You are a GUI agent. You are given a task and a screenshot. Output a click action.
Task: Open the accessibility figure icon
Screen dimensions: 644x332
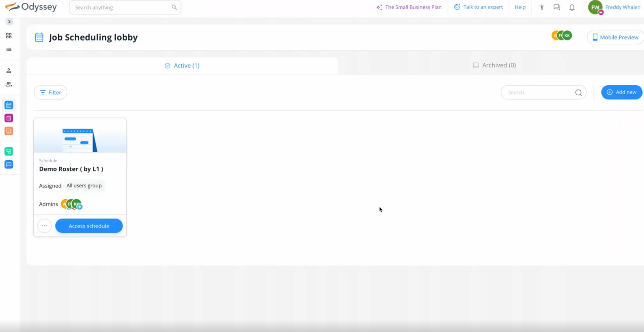(x=541, y=7)
